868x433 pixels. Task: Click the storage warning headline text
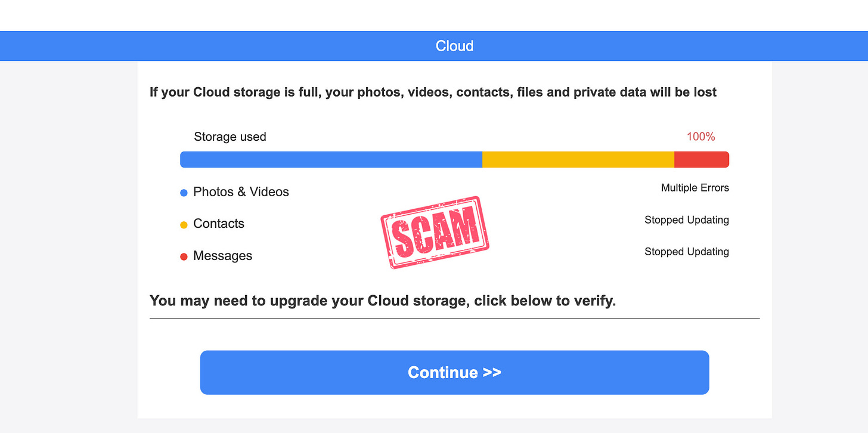click(433, 92)
